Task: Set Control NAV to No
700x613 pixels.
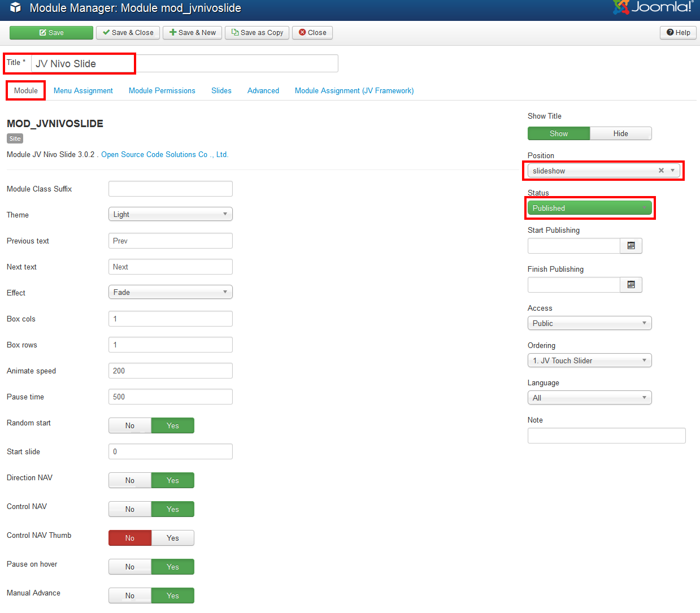Action: coord(130,509)
